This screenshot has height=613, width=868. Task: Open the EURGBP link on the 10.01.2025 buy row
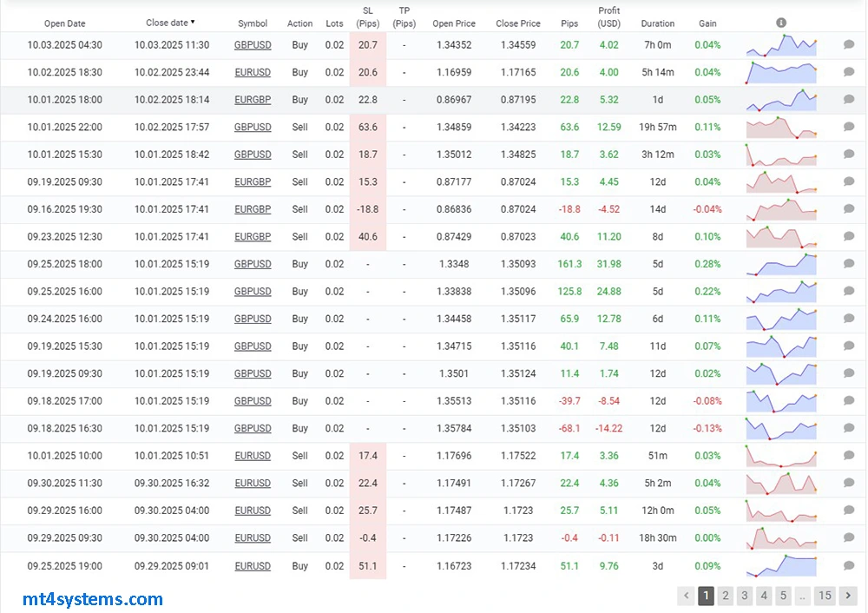[253, 99]
